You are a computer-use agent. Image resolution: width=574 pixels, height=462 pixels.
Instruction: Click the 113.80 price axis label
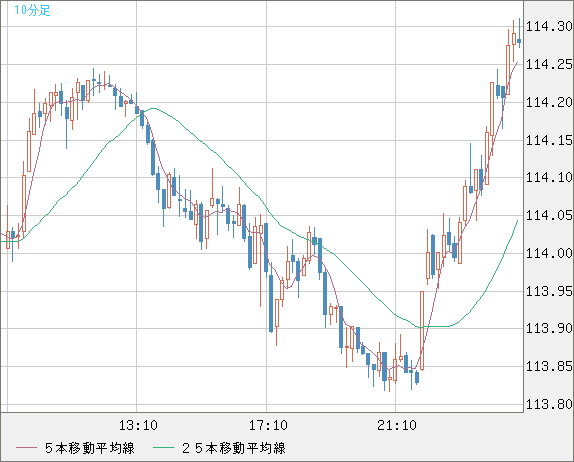pos(549,404)
